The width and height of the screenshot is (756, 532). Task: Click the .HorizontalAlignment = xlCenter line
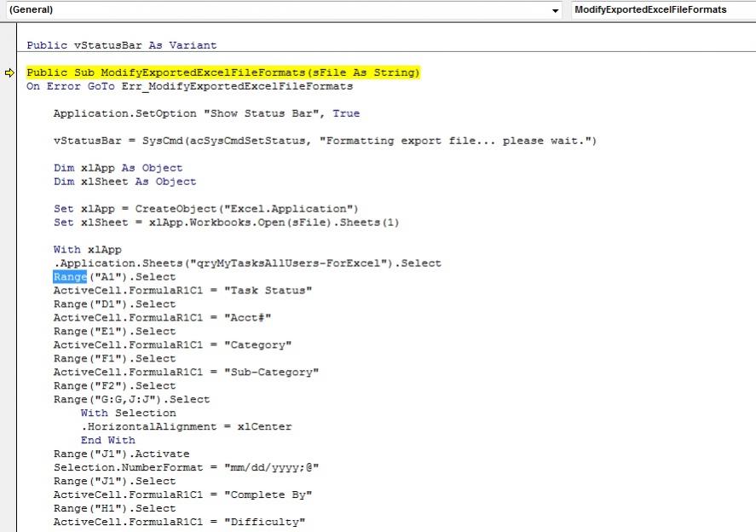(x=187, y=427)
